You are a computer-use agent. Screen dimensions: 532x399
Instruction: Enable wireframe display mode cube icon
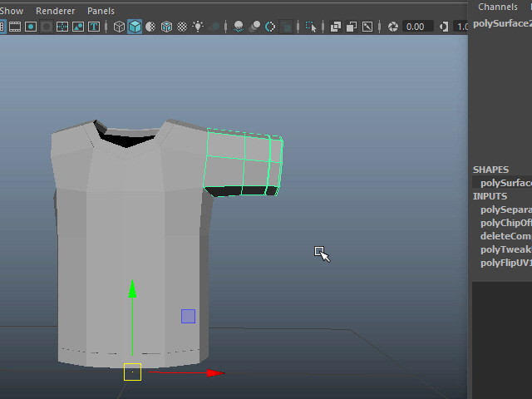[x=119, y=27]
